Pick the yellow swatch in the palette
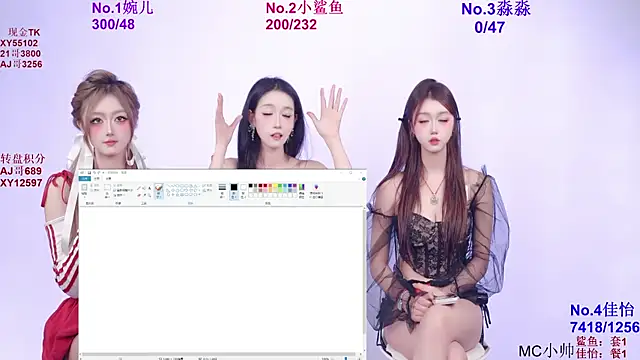Viewport: 640px width, 360px height. coord(275,186)
